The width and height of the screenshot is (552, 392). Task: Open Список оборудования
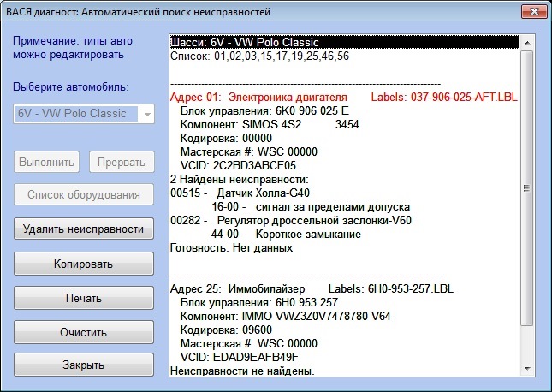84,194
